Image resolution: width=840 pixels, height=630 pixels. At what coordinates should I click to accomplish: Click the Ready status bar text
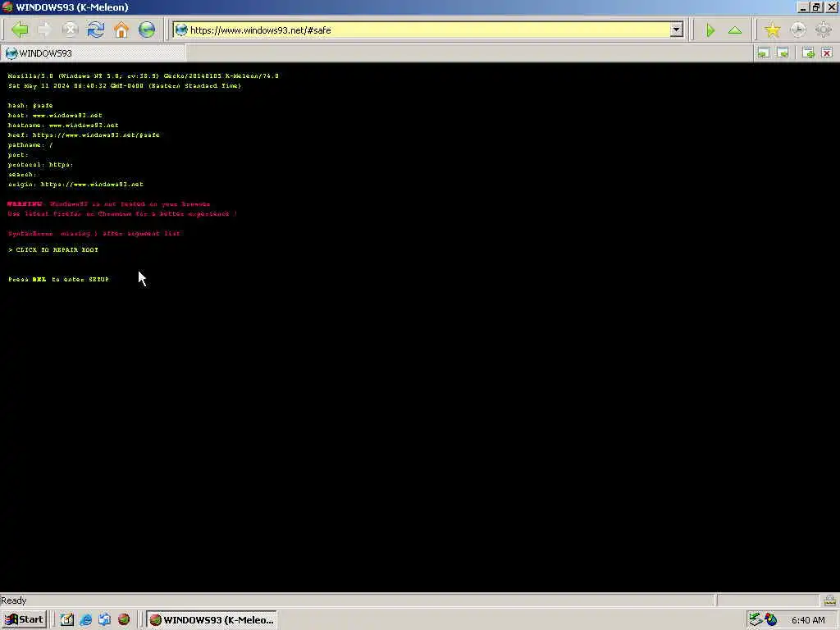coord(13,600)
